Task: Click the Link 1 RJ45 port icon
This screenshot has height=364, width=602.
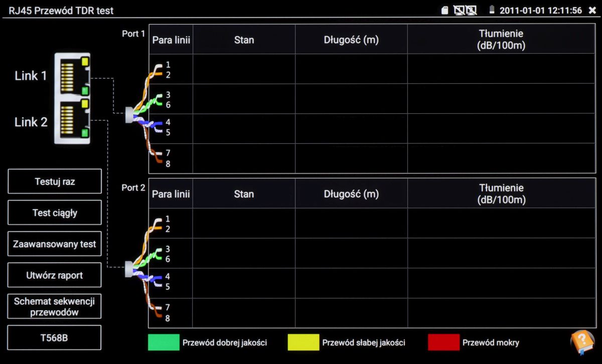Action: pyautogui.click(x=72, y=76)
